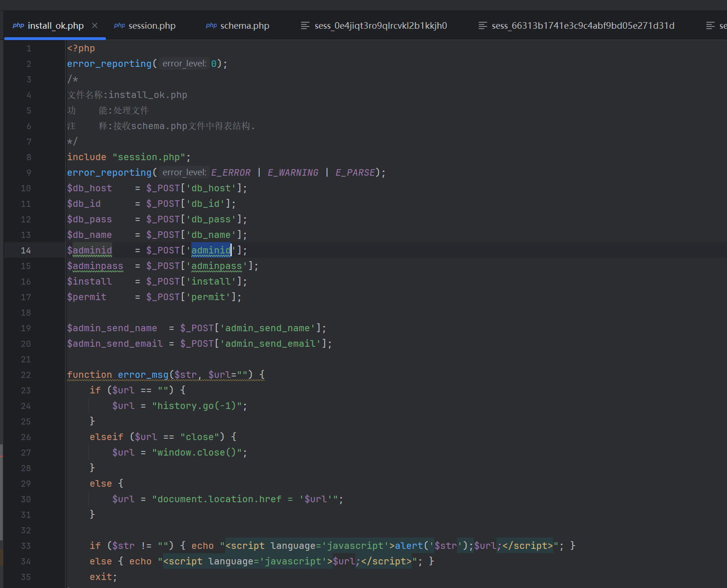
Task: Click text file icon on sess_0e4jiqt3ro9qlrcvkl2b1kkjh0 tab
Action: (305, 25)
